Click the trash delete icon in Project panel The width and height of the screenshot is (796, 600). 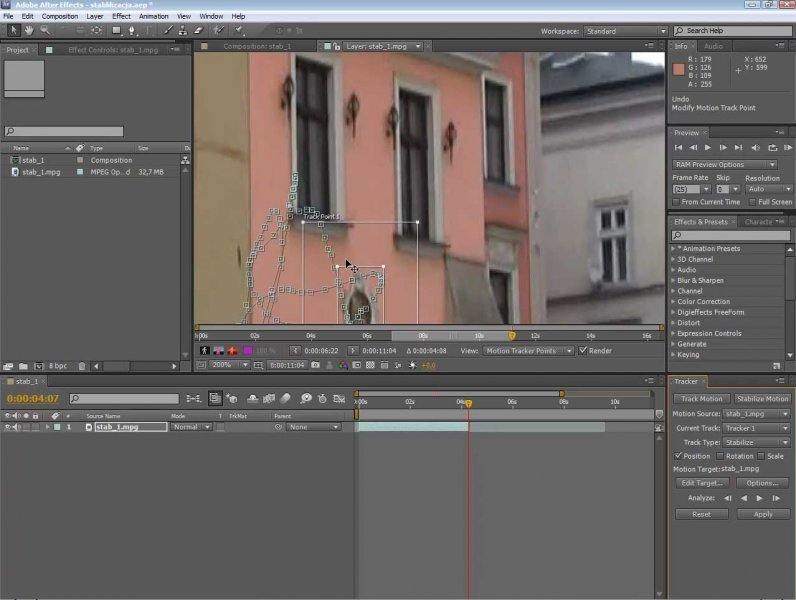[82, 366]
